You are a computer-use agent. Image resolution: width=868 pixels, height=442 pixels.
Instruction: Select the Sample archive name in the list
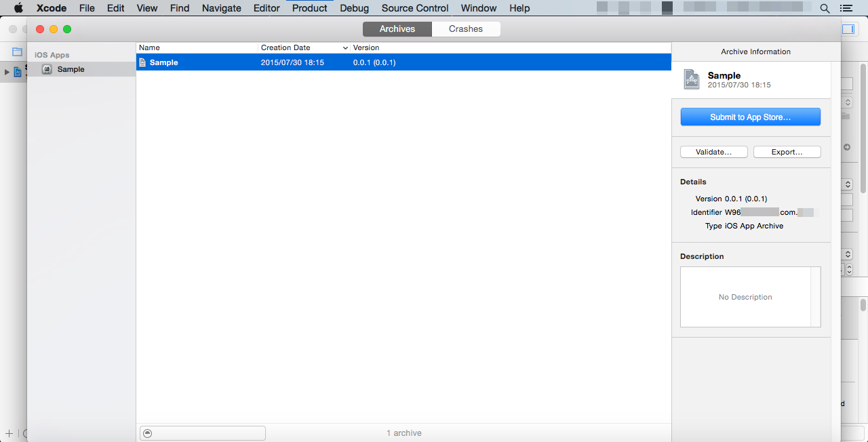[164, 62]
